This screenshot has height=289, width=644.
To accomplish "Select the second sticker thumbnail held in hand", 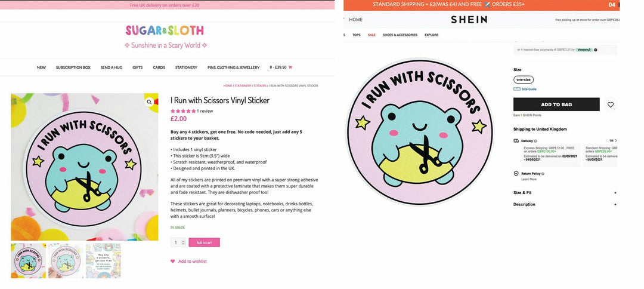I will tap(66, 260).
